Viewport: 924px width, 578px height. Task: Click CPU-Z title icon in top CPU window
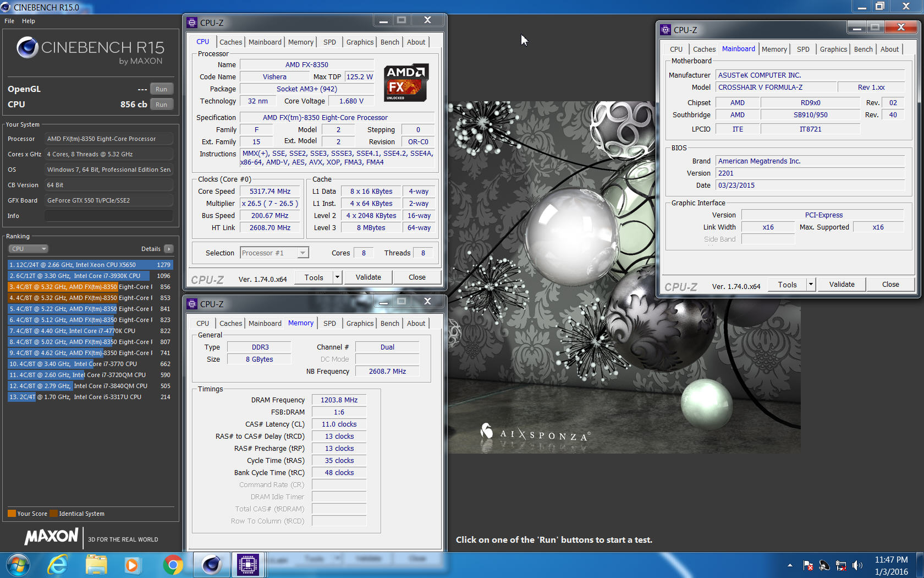pos(192,23)
